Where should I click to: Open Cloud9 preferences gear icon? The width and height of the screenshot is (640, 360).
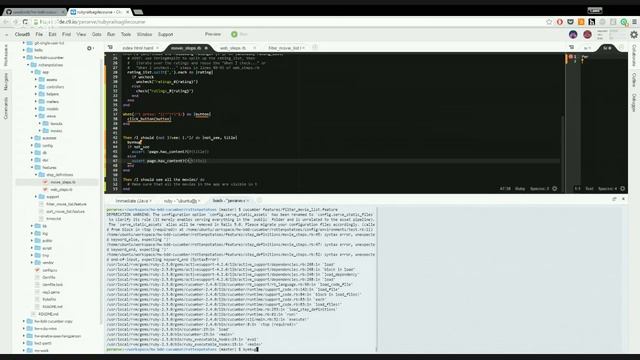pos(633,35)
